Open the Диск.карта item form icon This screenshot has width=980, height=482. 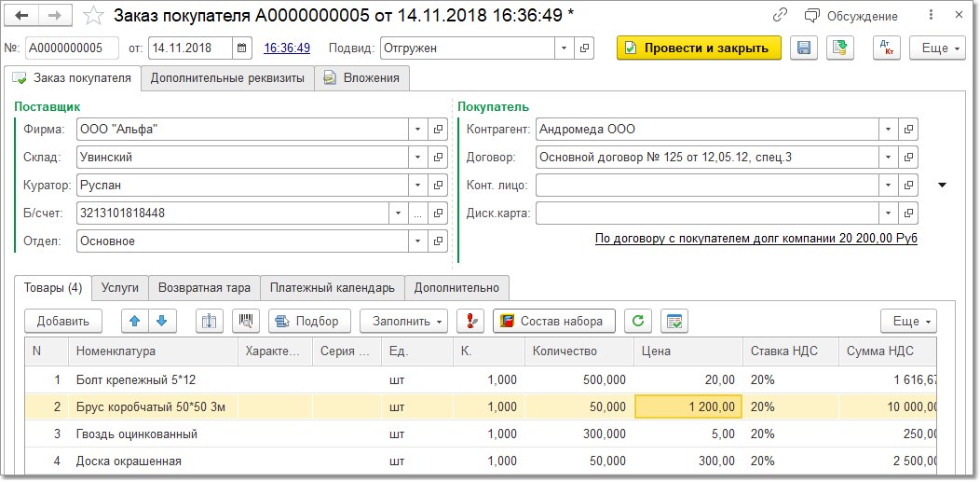[x=909, y=213]
